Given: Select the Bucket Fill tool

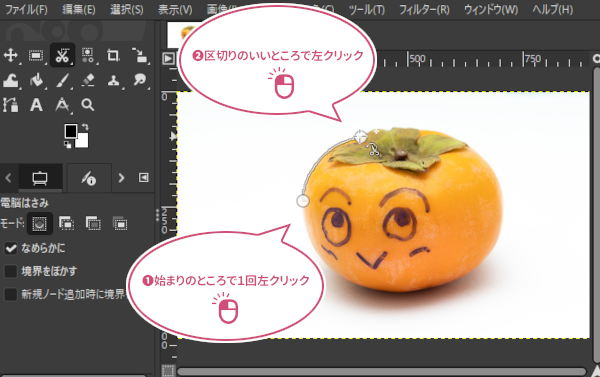Looking at the screenshot, I should (36, 81).
